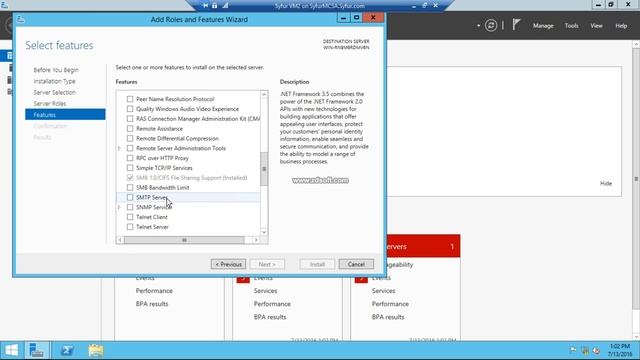Go to Server Selection step
The width and height of the screenshot is (640, 360).
pyautogui.click(x=54, y=92)
